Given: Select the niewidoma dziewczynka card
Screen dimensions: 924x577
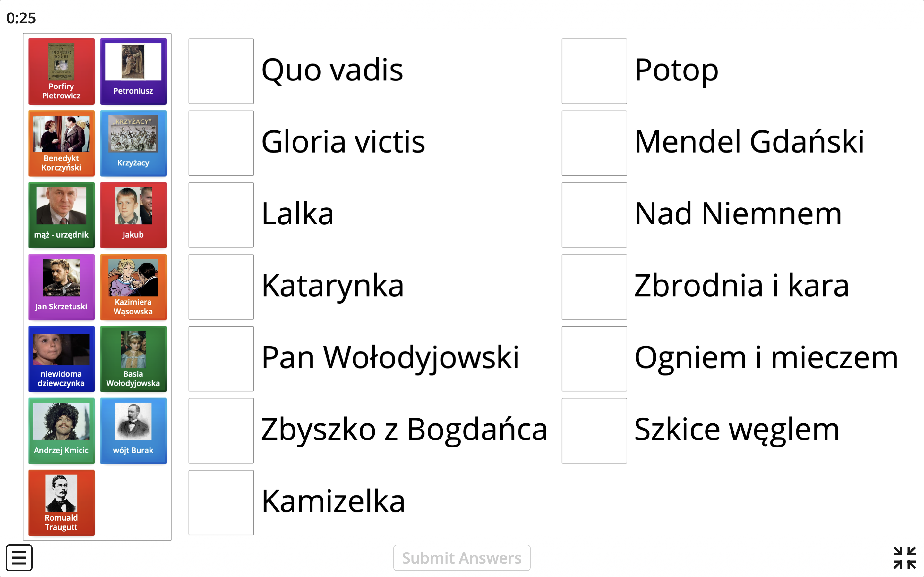Looking at the screenshot, I should 61,359.
